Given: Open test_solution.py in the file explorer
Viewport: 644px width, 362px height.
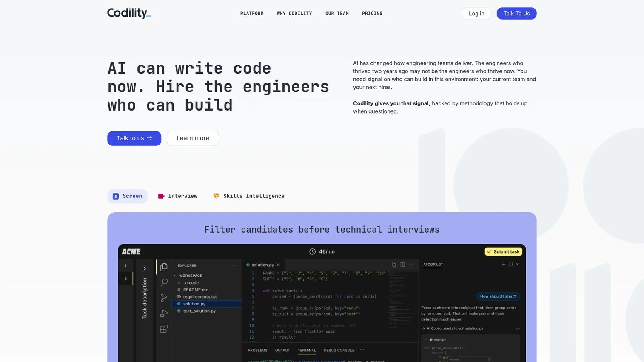Looking at the screenshot, I should pos(199,311).
